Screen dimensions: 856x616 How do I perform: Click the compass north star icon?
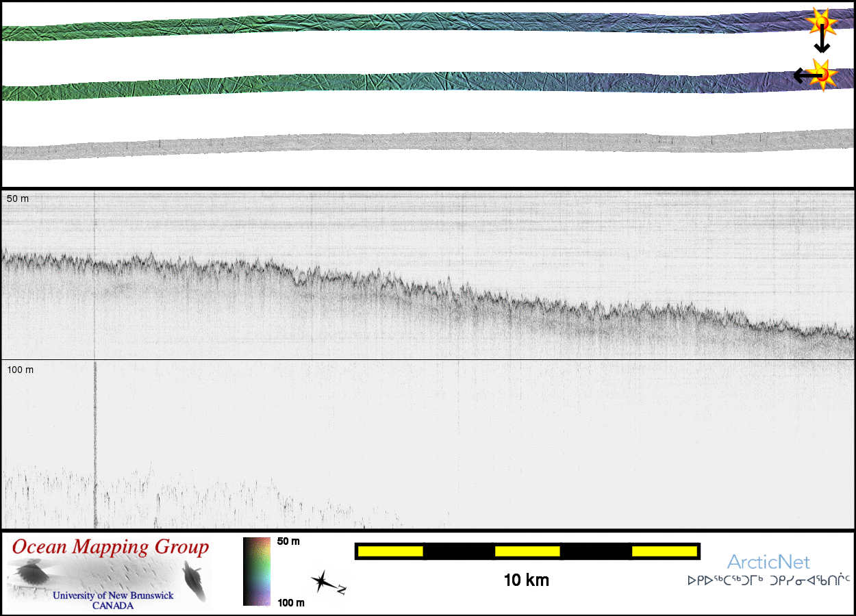[x=322, y=582]
